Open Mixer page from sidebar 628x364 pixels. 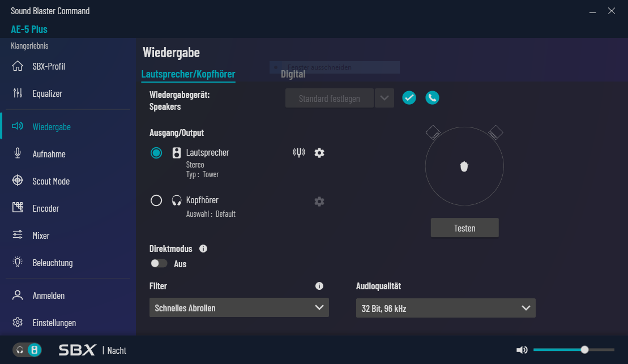pos(41,235)
